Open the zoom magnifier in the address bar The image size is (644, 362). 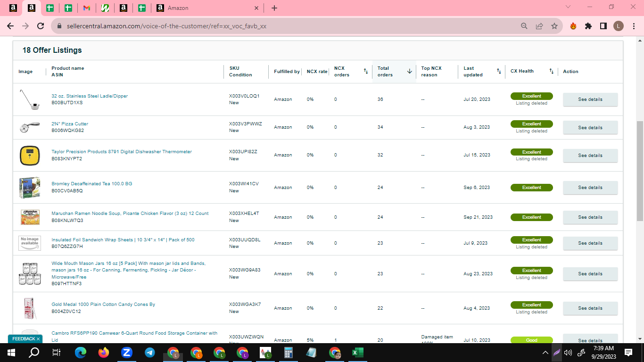point(524,26)
